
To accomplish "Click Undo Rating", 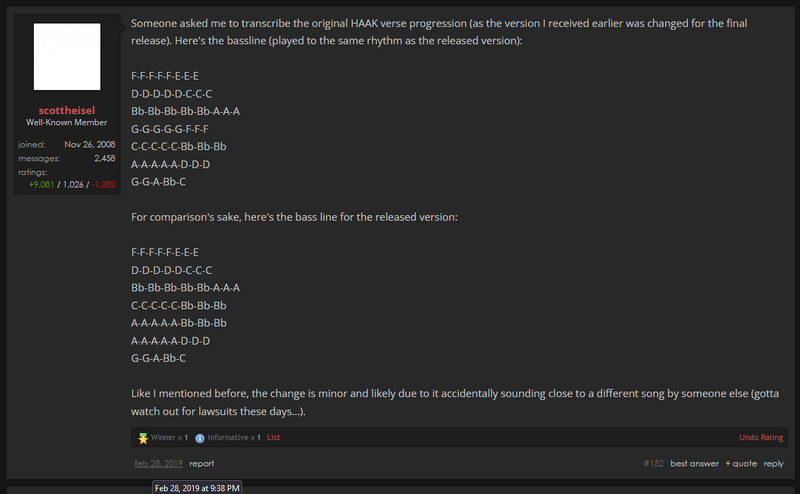I will click(761, 437).
